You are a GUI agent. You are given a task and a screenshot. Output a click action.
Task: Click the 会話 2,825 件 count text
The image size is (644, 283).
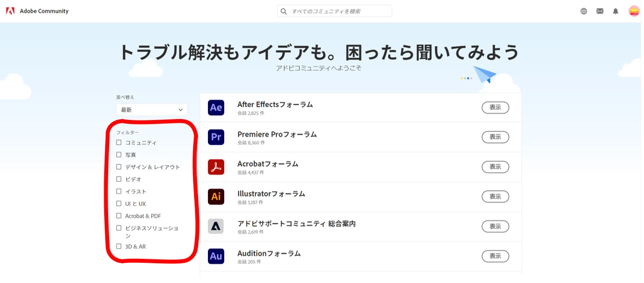pyautogui.click(x=251, y=113)
